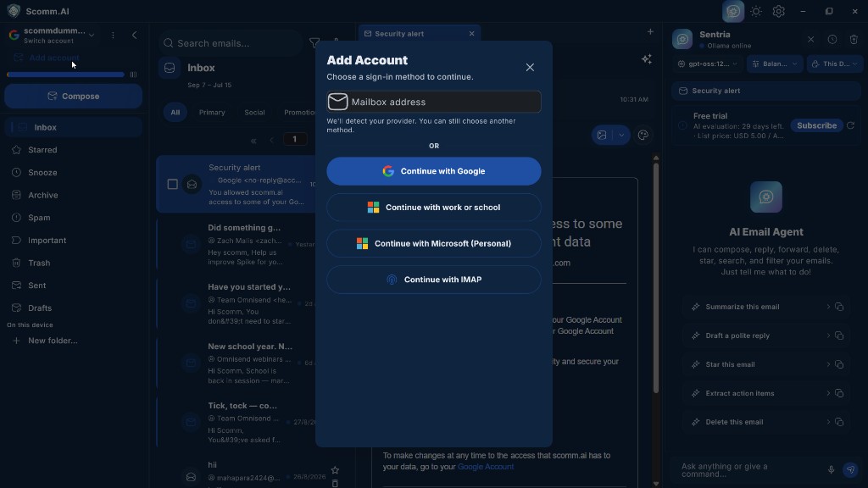Open the email filter funnel icon

pos(314,42)
